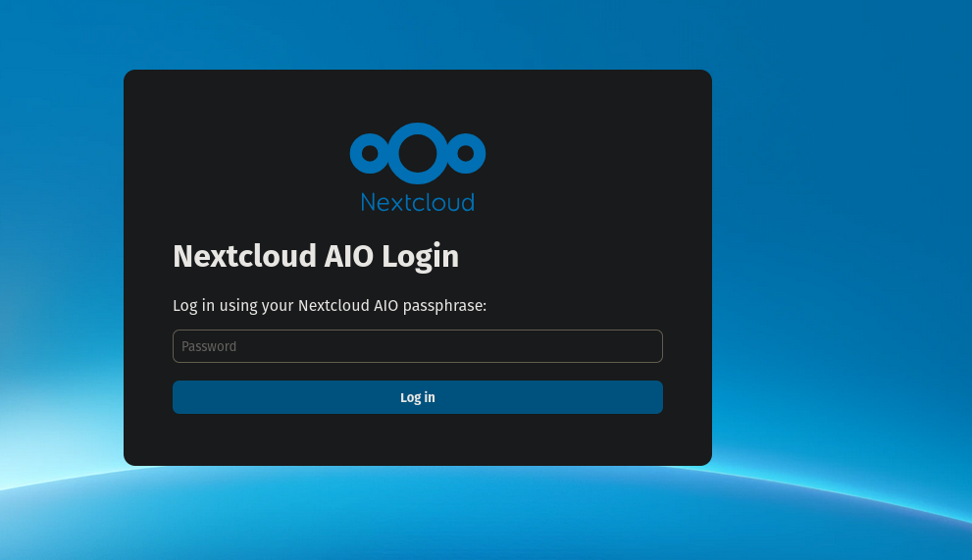Focus the Password input field

click(417, 346)
